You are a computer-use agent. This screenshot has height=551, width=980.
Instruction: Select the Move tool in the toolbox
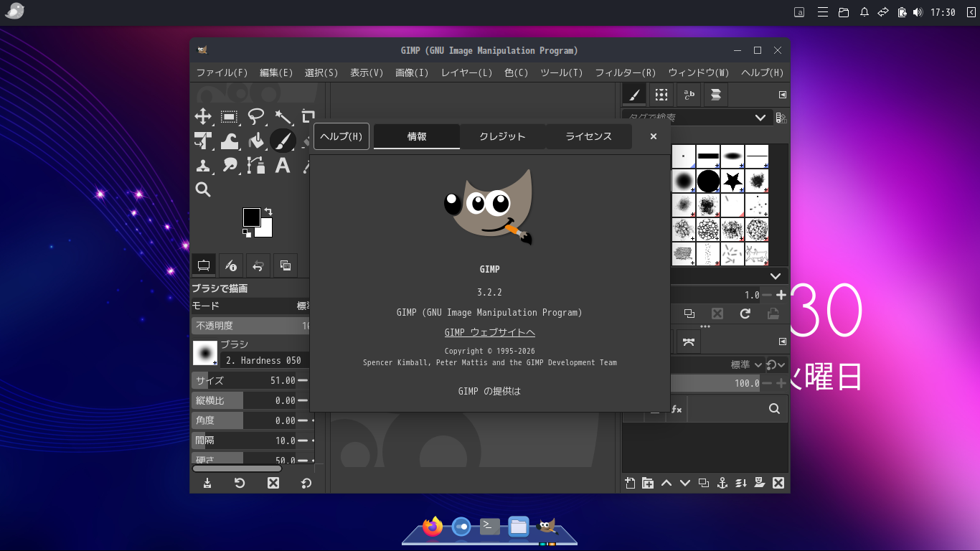pyautogui.click(x=203, y=117)
